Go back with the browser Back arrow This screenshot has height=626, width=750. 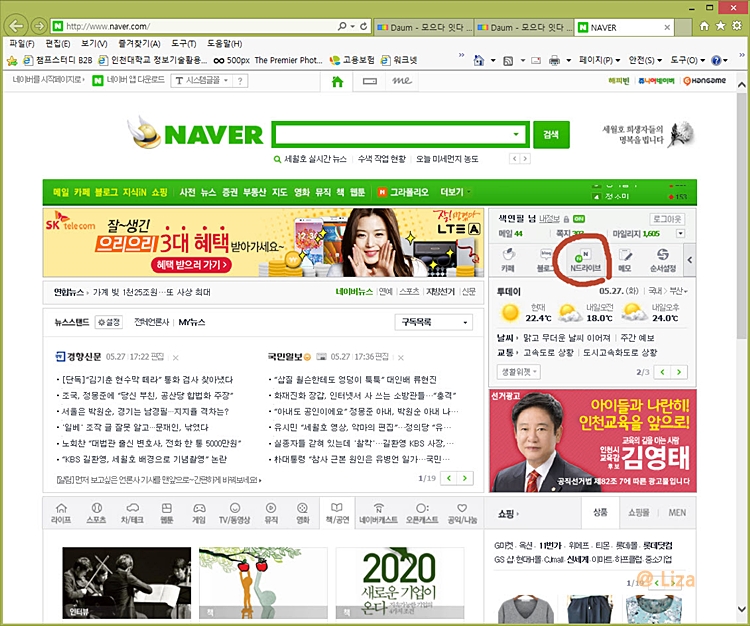click(x=17, y=25)
